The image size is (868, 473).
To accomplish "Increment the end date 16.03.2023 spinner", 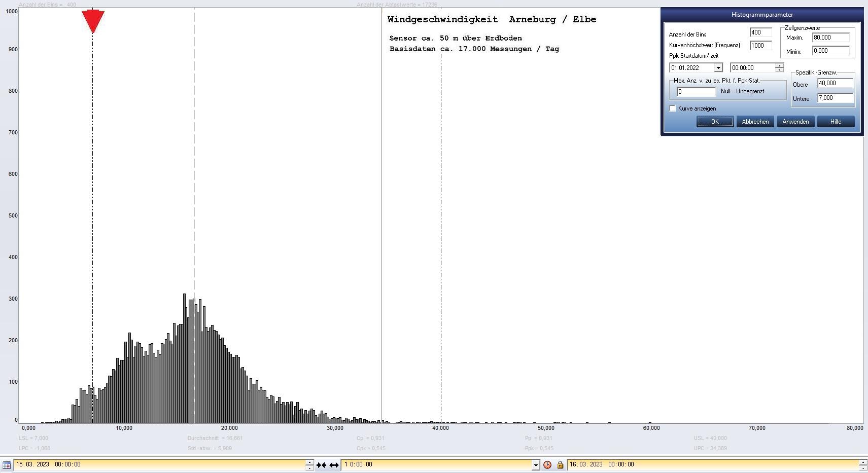I will click(x=863, y=462).
